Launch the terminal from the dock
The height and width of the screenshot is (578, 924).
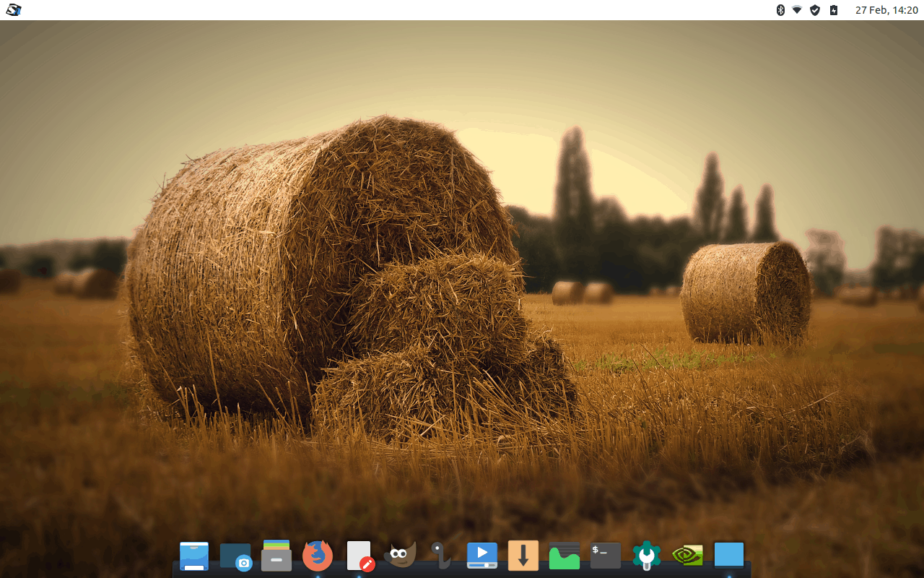[606, 556]
